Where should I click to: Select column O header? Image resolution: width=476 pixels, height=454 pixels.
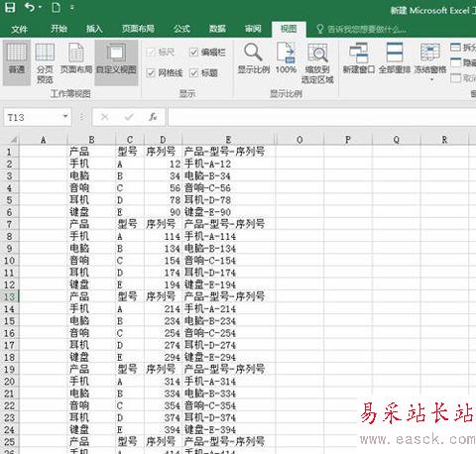(x=299, y=140)
